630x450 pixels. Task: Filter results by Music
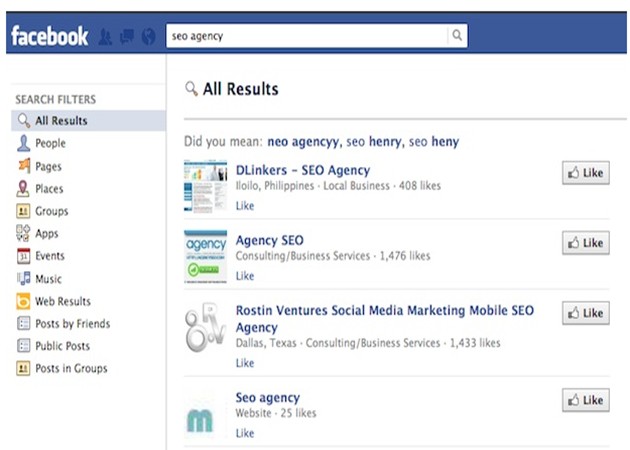pyautogui.click(x=48, y=279)
